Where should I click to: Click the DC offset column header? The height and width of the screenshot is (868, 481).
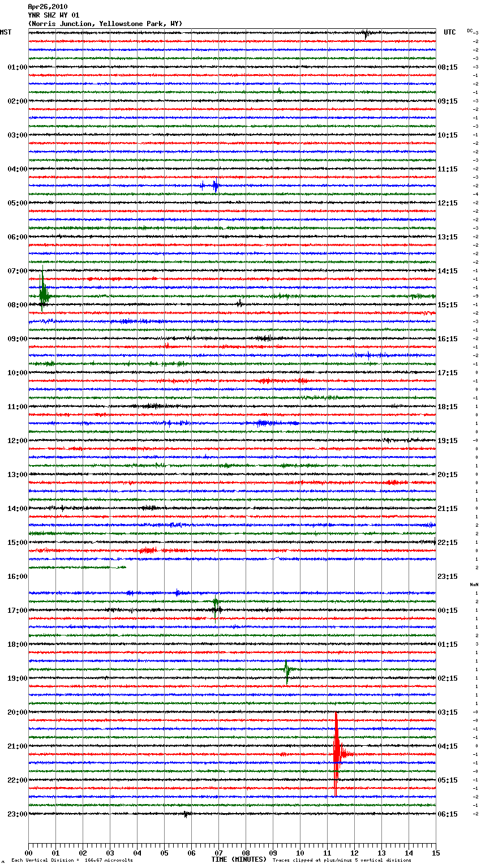(x=471, y=31)
